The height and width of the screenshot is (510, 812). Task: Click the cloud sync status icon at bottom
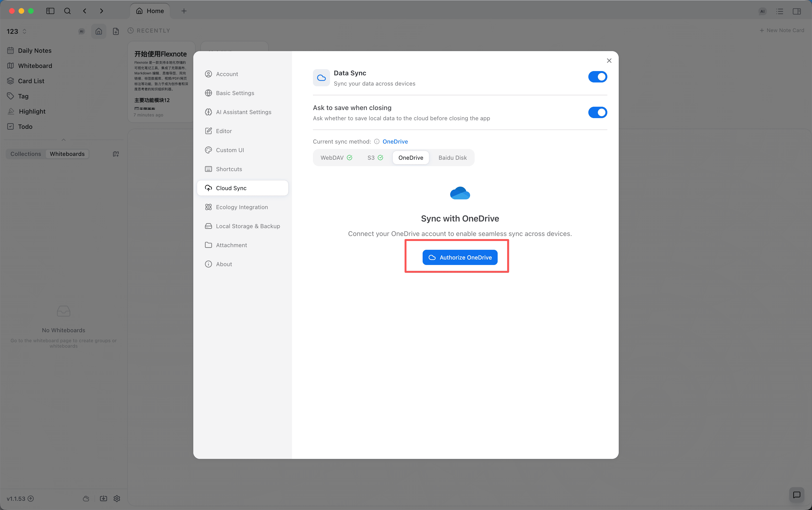[x=86, y=499]
